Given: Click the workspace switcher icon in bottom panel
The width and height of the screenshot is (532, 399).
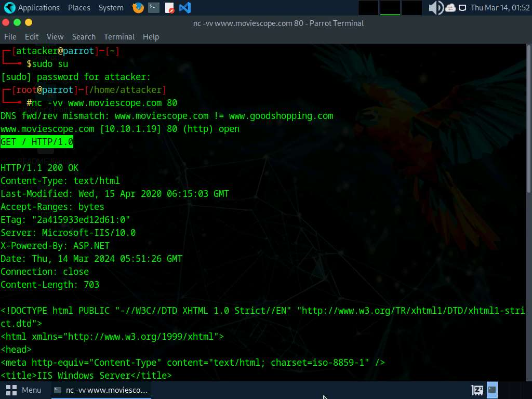Looking at the screenshot, I should pyautogui.click(x=477, y=390).
